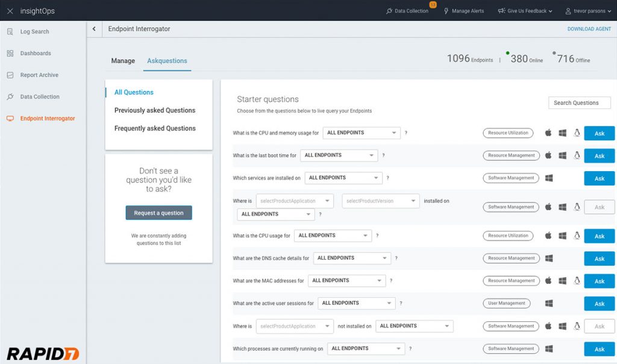Click the Resource Utilization tag on CPU and memory row
617x364 pixels.
(508, 133)
